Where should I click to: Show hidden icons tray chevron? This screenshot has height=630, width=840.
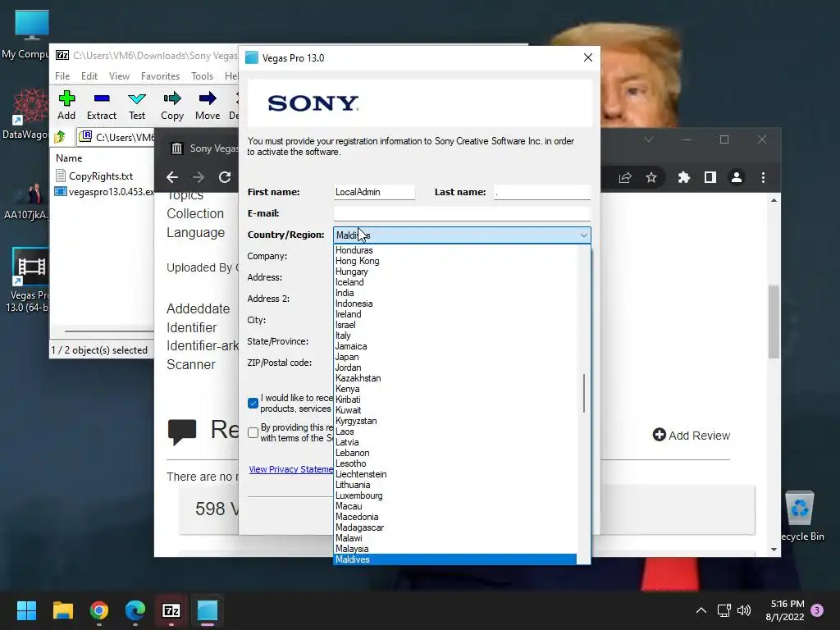701,610
